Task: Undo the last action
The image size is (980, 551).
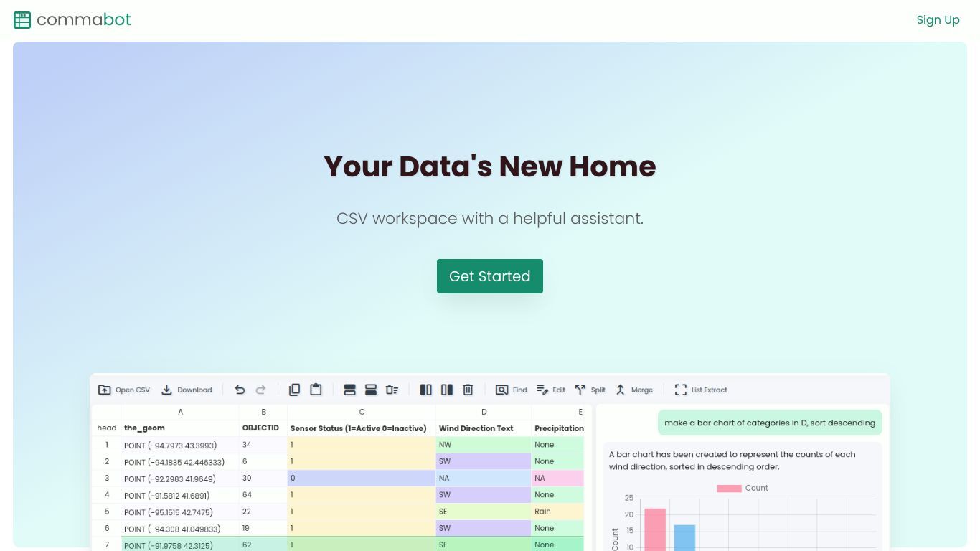Action: click(240, 390)
